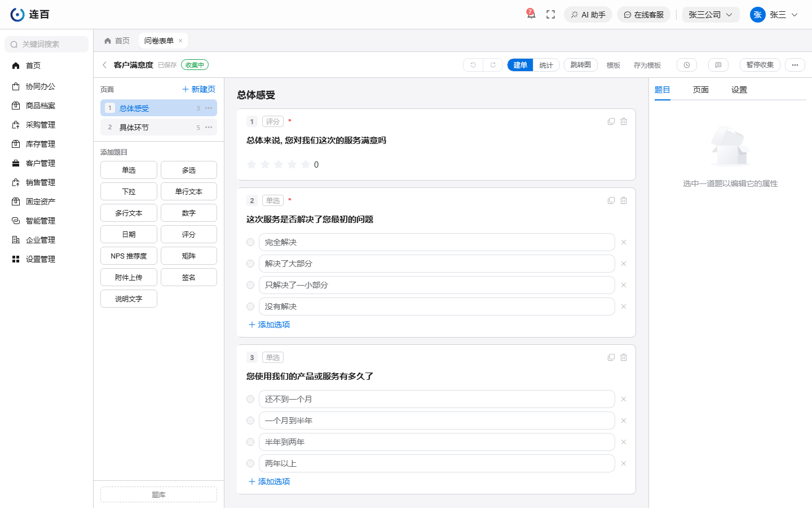Edit the 只解决了一小部分 option text field
This screenshot has height=508, width=812.
437,285
